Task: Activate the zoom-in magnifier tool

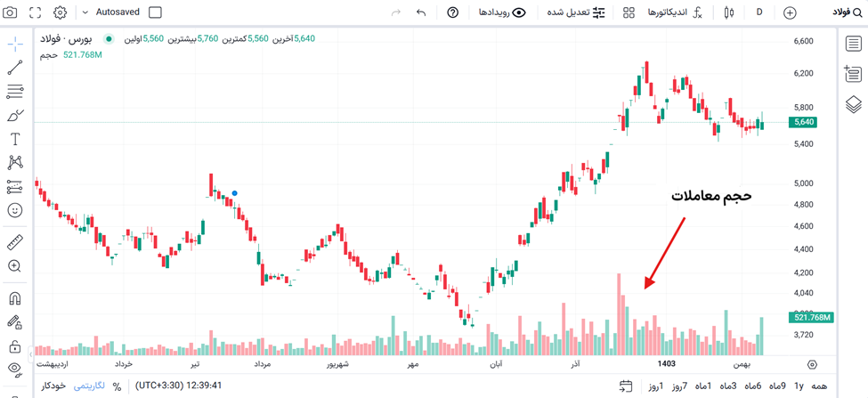Action: [15, 265]
